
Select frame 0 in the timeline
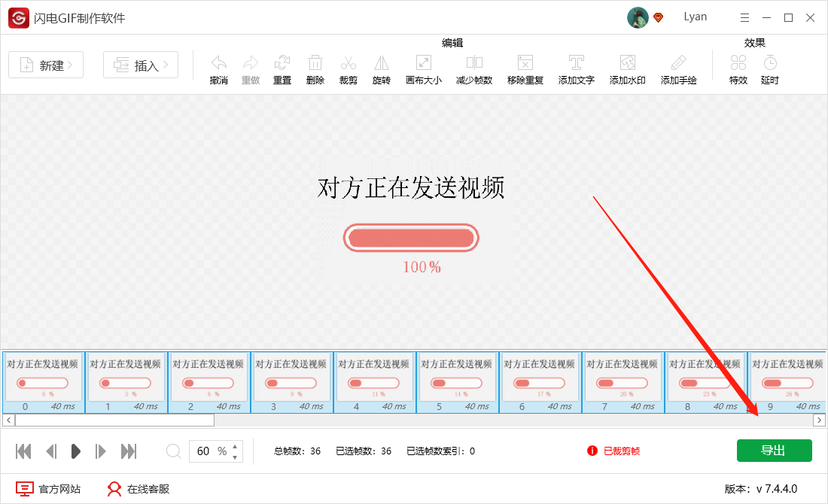43,382
